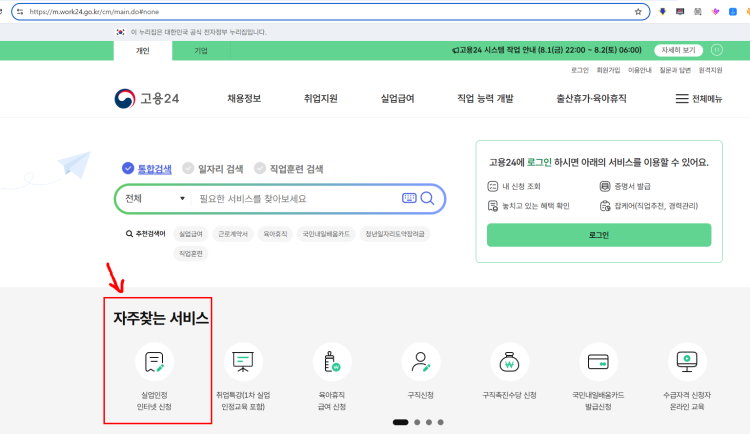Viewport: 750px width, 434px height.
Task: Go to fourth carousel page dot
Action: point(441,422)
